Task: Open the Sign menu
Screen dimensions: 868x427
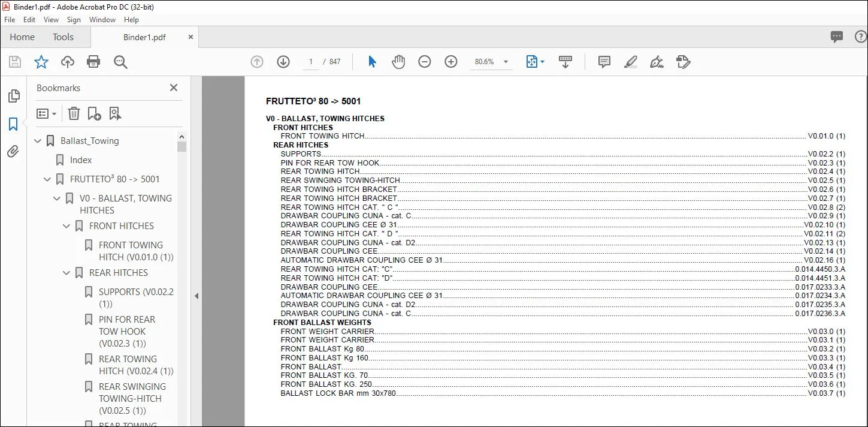Action: (74, 20)
